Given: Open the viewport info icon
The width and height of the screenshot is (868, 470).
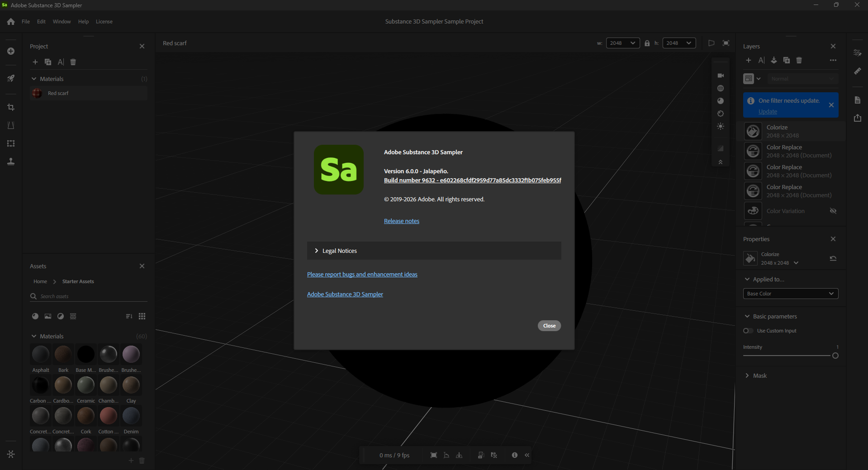Looking at the screenshot, I should [515, 455].
